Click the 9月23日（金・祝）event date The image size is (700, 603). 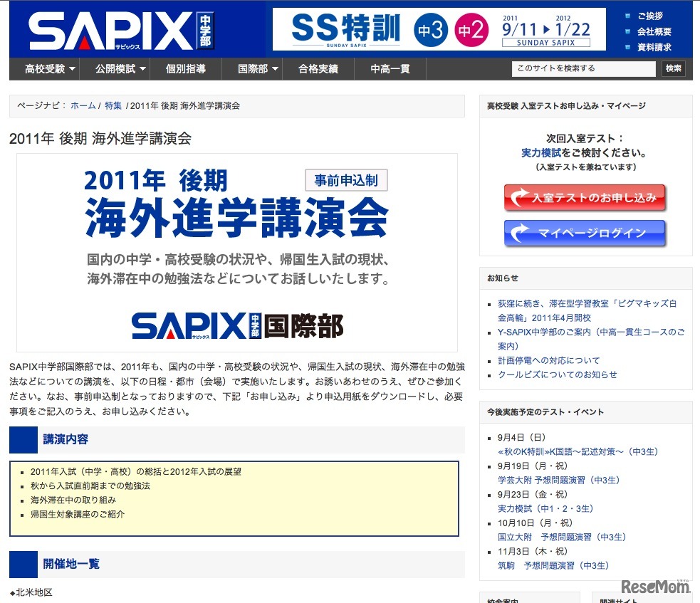pyautogui.click(x=533, y=495)
